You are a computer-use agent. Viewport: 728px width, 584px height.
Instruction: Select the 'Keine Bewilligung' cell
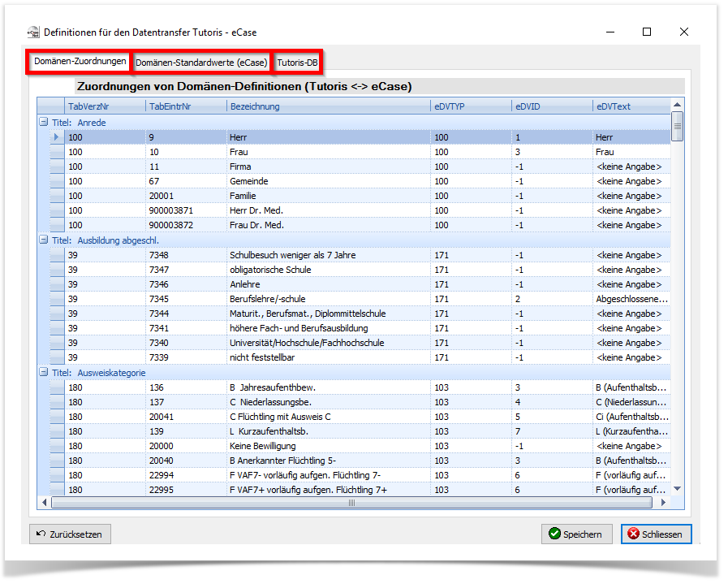(x=328, y=446)
